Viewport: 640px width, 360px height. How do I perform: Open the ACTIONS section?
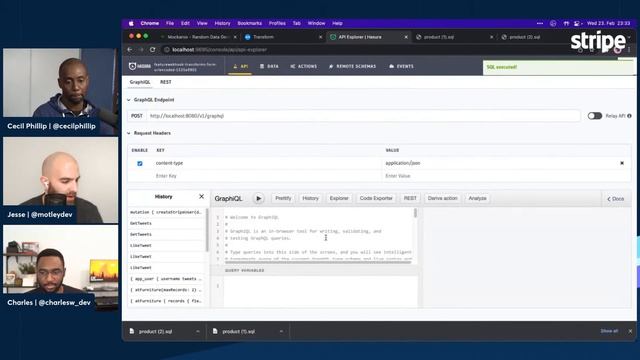point(304,66)
